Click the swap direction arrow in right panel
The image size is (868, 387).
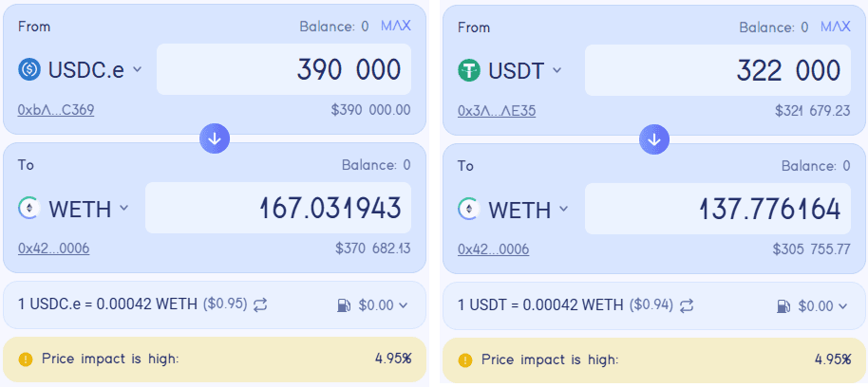pos(653,138)
